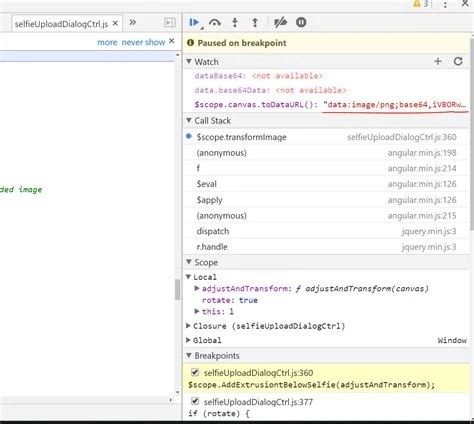Image resolution: width=474 pixels, height=424 pixels.
Task: Click 'rotate: true' local variable
Action: 230,300
